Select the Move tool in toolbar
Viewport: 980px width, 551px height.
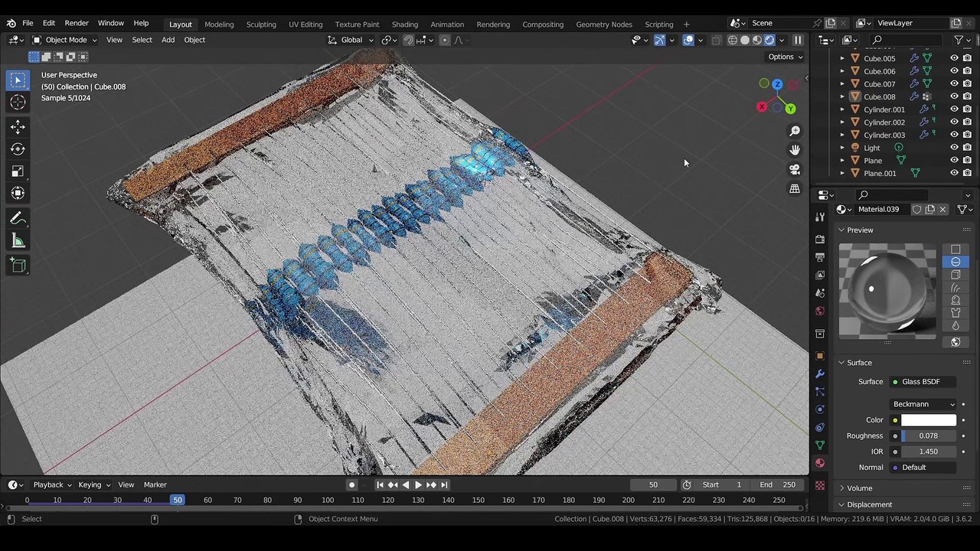pyautogui.click(x=18, y=127)
